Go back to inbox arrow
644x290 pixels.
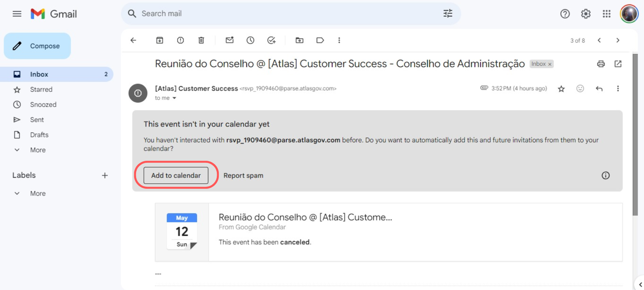(133, 40)
